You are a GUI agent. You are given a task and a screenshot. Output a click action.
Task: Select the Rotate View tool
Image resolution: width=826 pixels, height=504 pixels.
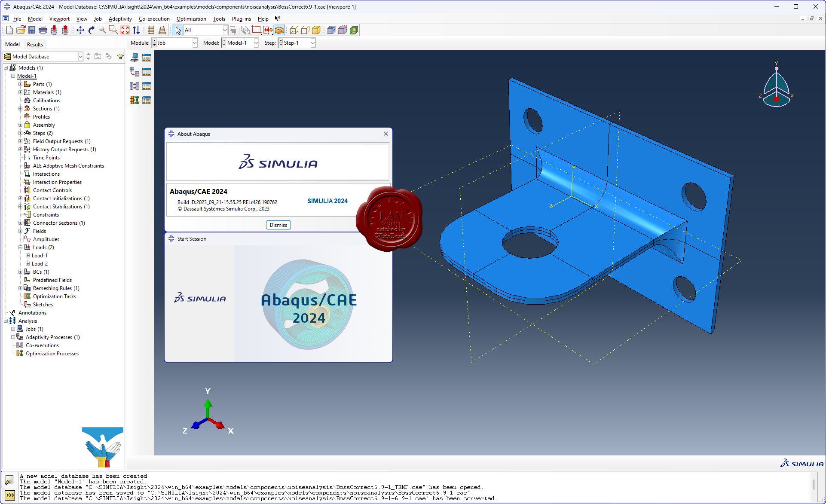click(91, 30)
